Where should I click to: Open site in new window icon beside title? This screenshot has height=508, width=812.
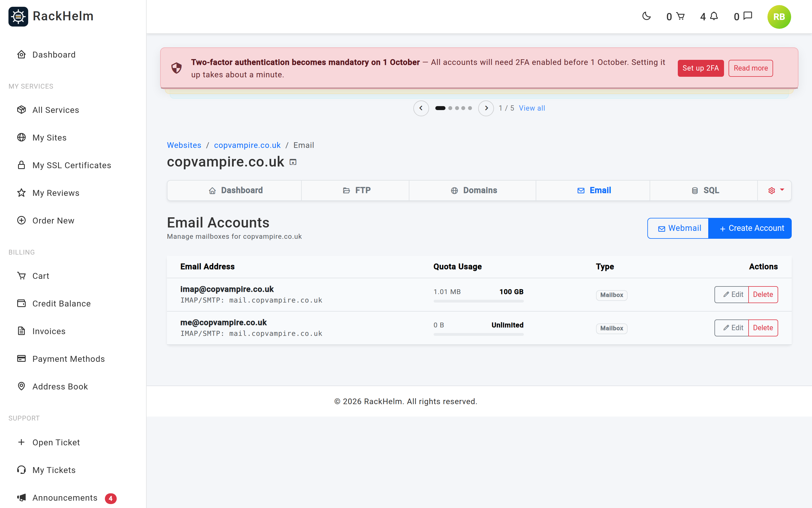pos(293,162)
